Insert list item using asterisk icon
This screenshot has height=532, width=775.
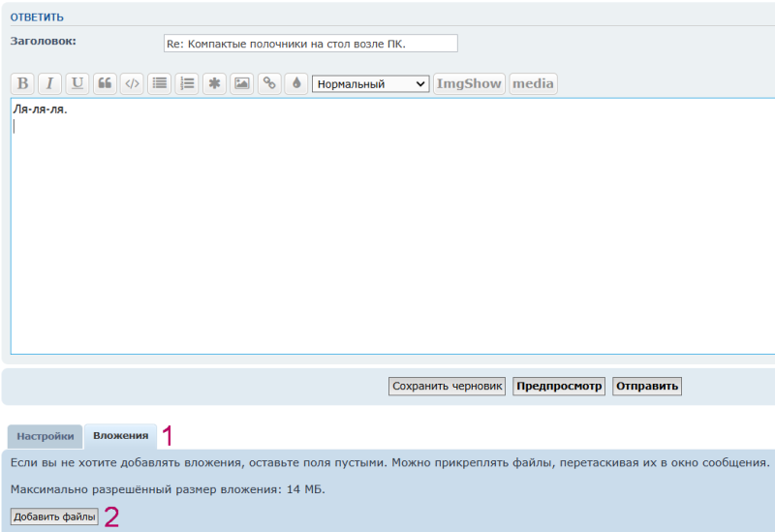click(x=214, y=83)
